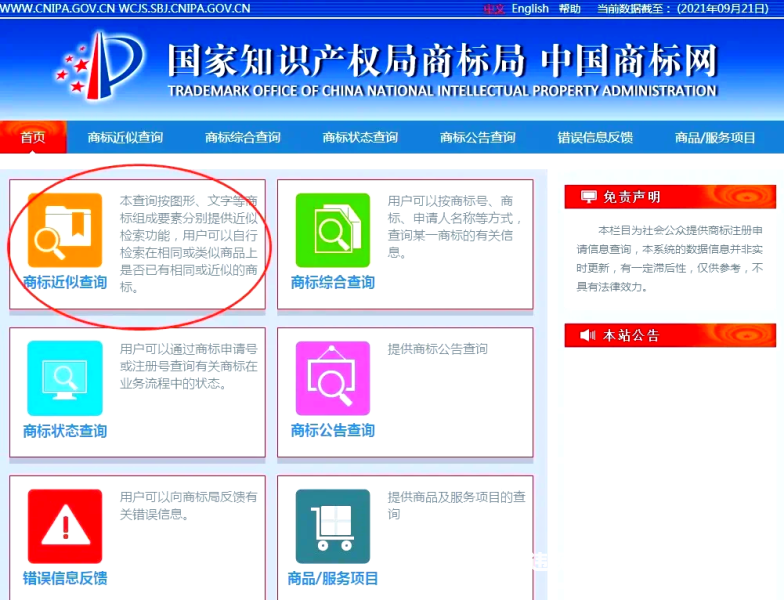Screen dimensions: 784x600
Task: Click the 错误信息反馈 card title link
Action: pyautogui.click(x=65, y=578)
